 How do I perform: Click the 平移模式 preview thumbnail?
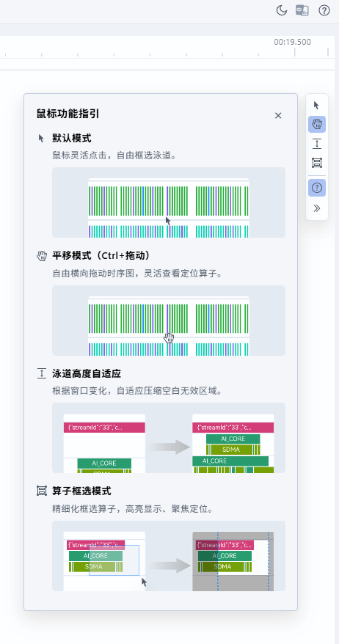tap(169, 321)
